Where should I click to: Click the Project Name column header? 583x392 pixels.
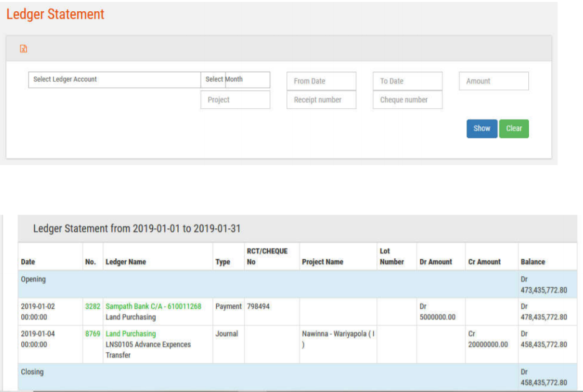pyautogui.click(x=323, y=262)
